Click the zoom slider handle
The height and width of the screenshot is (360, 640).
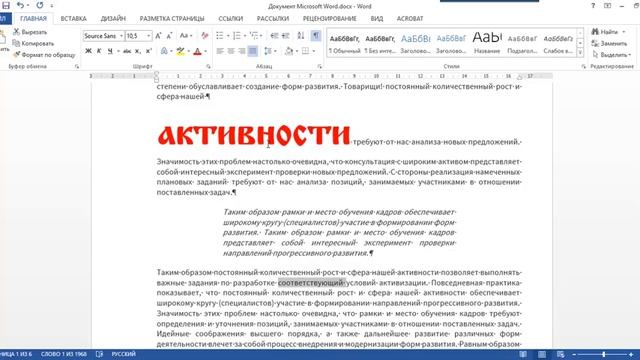coord(604,354)
